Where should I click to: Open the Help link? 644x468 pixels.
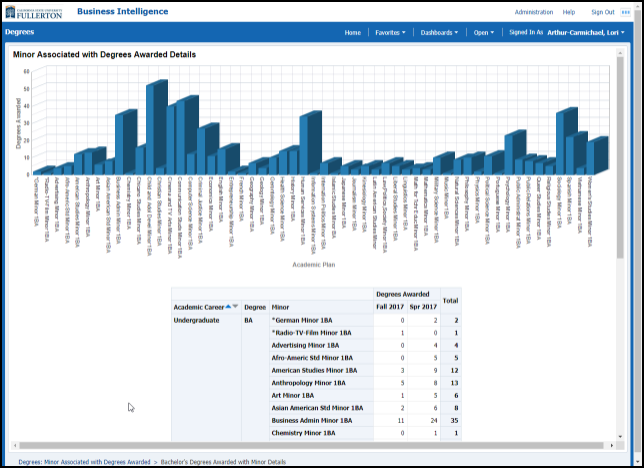568,12
